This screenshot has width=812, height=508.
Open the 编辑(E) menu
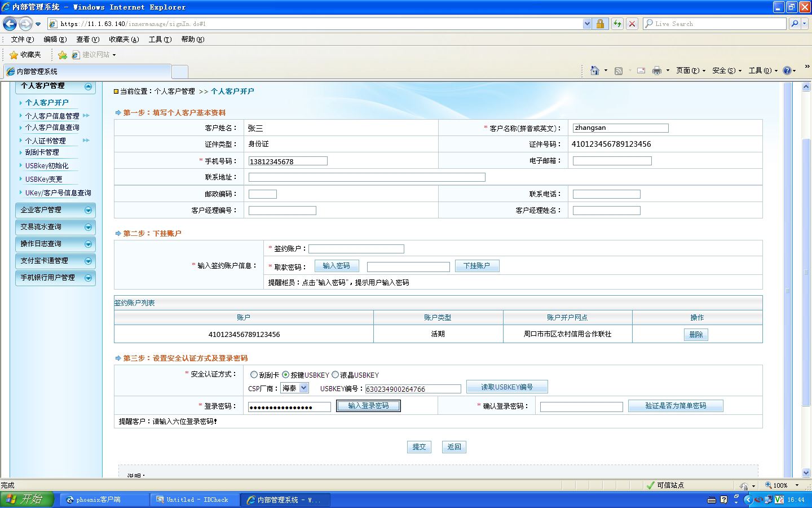click(55, 40)
